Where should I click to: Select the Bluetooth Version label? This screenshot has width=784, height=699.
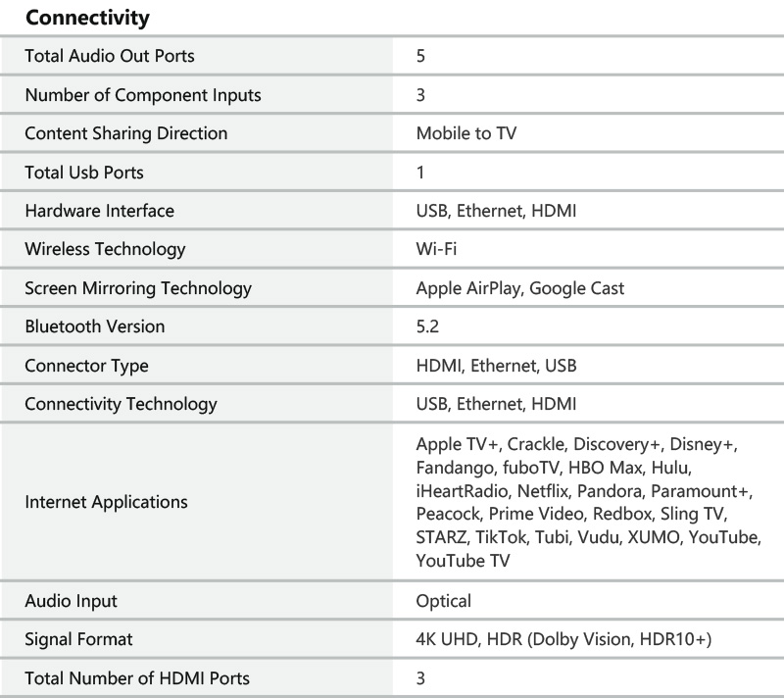(x=95, y=326)
